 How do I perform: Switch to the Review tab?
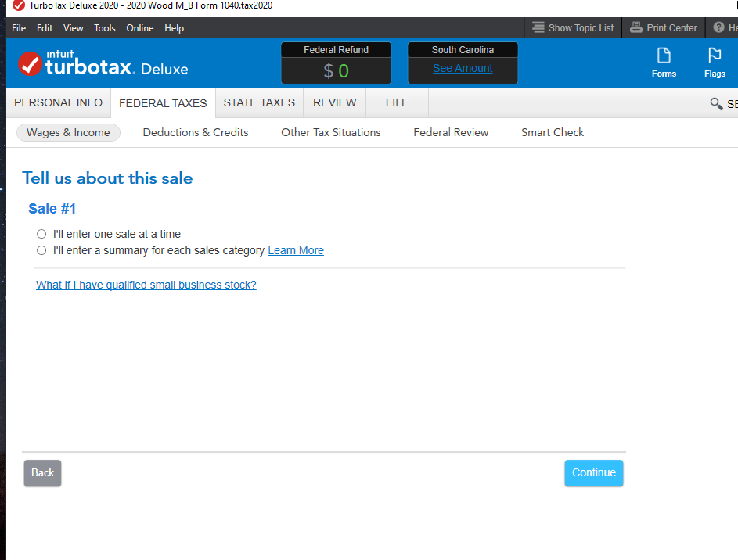[335, 102]
